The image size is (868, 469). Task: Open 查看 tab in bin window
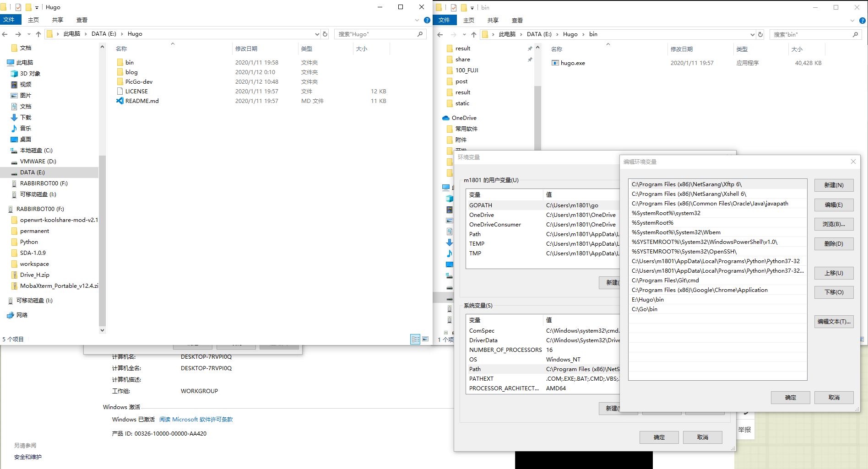pyautogui.click(x=517, y=20)
